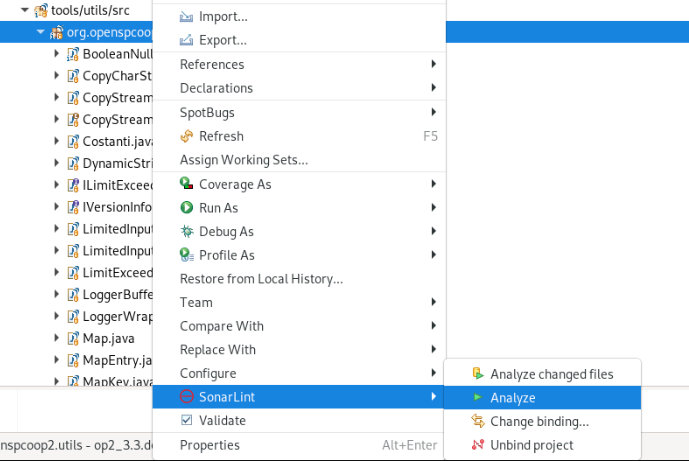Open the Replace With submenu
The image size is (689, 461).
tap(299, 350)
